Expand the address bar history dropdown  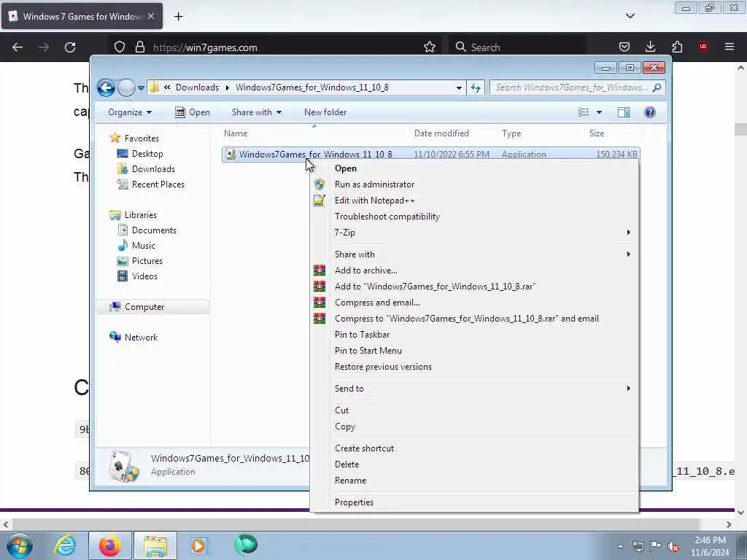(x=459, y=87)
